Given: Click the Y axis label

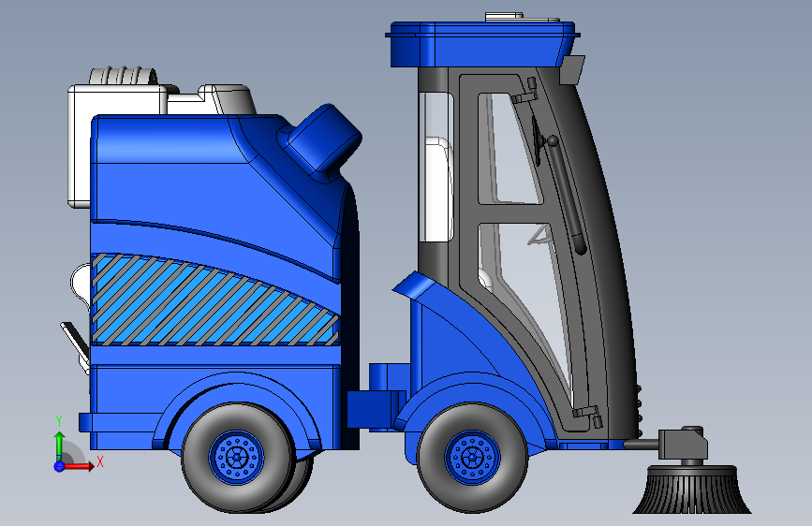Looking at the screenshot, I should (59, 421).
